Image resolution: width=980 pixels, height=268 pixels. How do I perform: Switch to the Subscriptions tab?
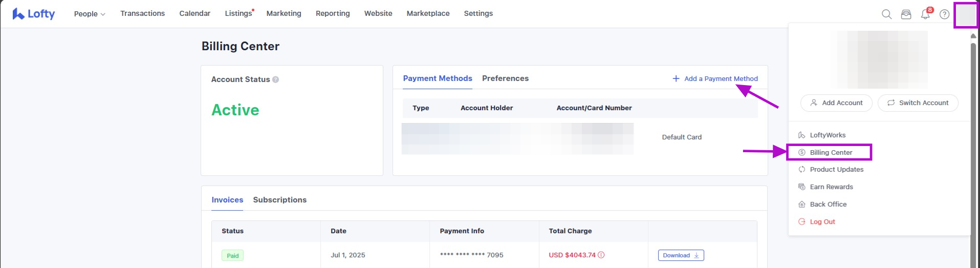(x=279, y=200)
